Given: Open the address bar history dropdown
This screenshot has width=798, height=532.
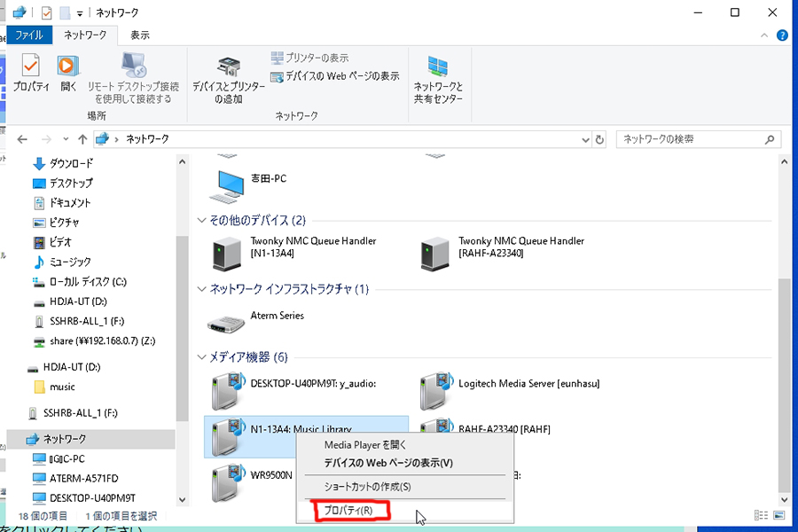Looking at the screenshot, I should point(584,139).
